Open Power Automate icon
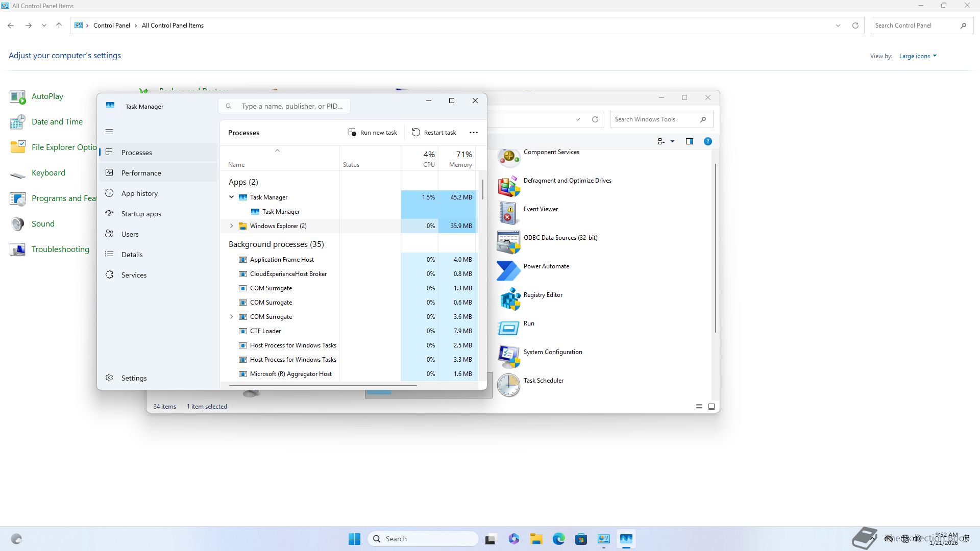Screen dimensions: 980x551 pyautogui.click(x=508, y=270)
